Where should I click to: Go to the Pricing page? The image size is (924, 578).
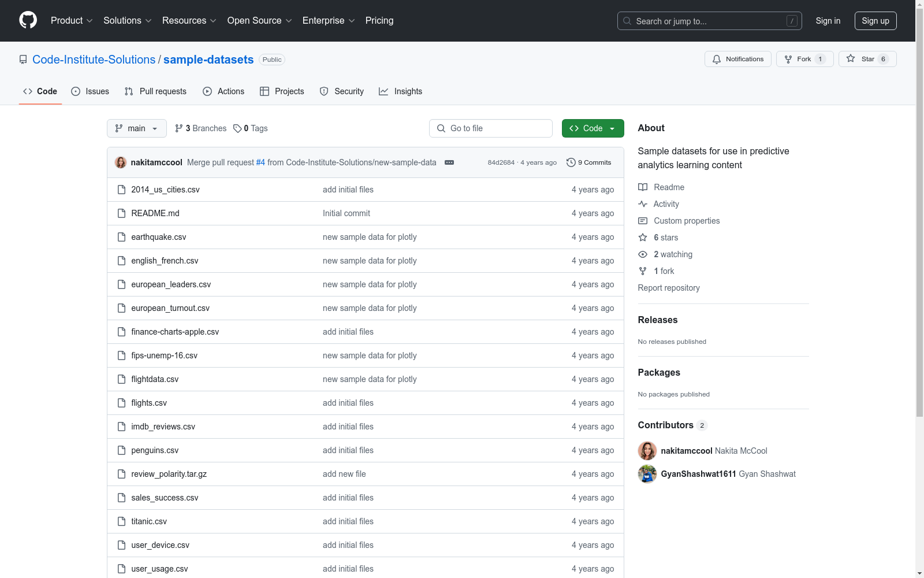coord(379,20)
